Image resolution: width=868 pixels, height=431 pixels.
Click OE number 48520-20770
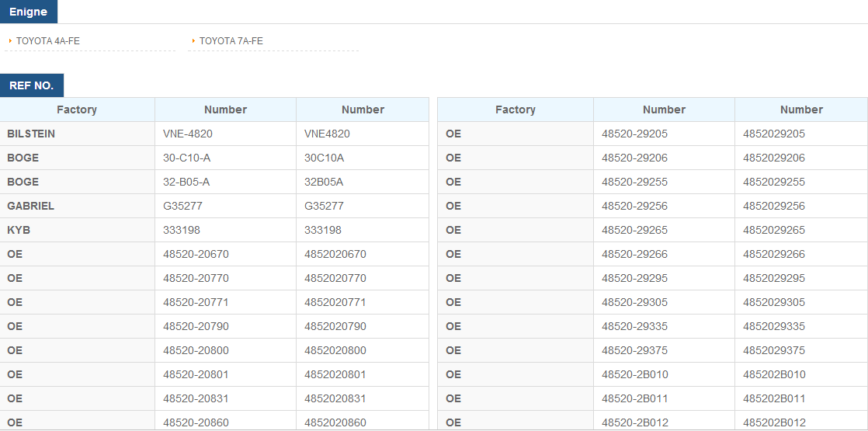click(196, 278)
